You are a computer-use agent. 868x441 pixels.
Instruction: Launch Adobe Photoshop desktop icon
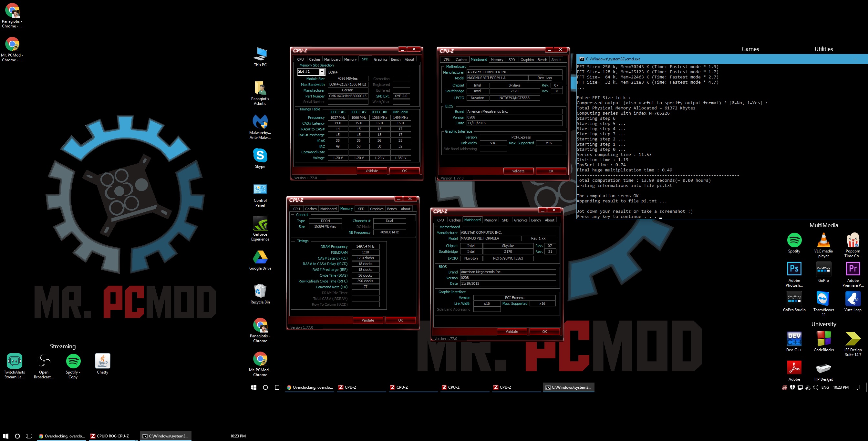(x=794, y=274)
